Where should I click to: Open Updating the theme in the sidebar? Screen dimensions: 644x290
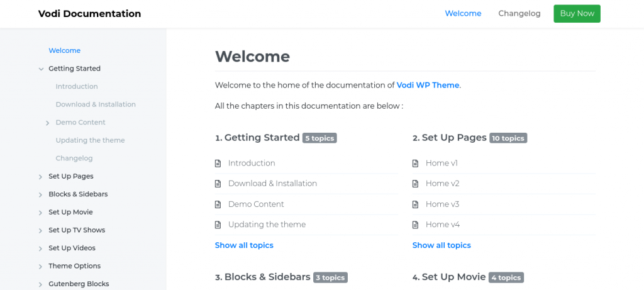tap(91, 140)
